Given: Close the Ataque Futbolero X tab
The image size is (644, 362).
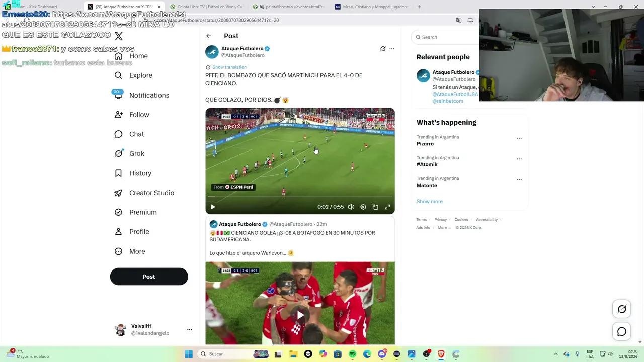Looking at the screenshot, I should pos(159,7).
